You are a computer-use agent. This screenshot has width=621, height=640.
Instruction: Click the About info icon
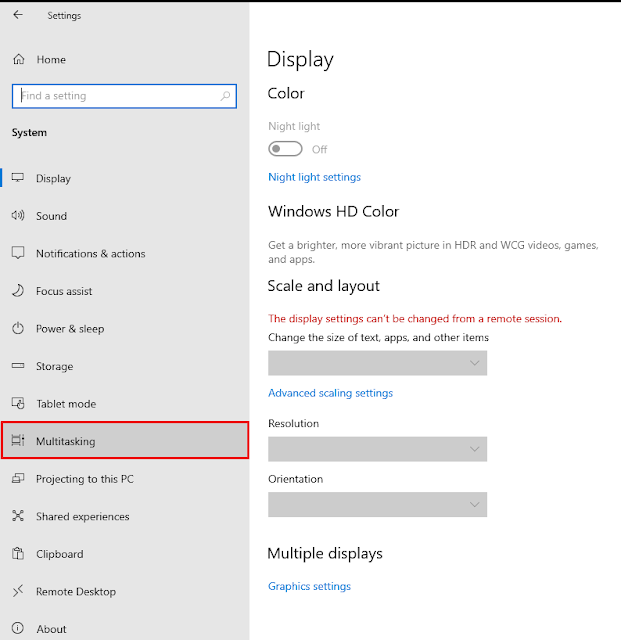(x=18, y=628)
